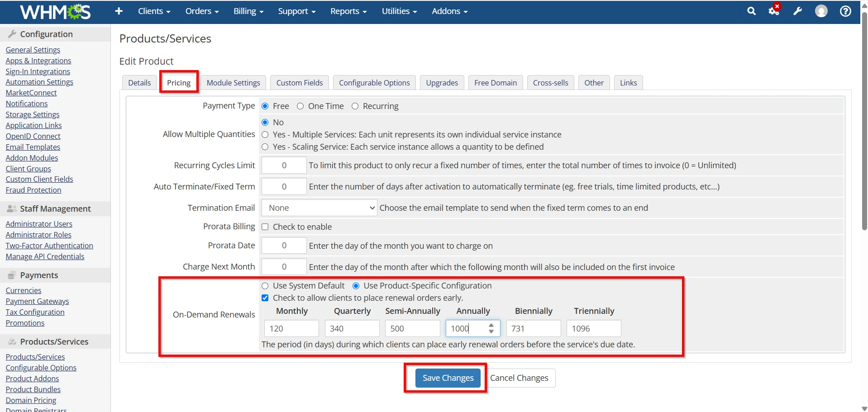Image resolution: width=868 pixels, height=412 pixels.
Task: Click the Monthly renewal days field
Action: coord(292,329)
